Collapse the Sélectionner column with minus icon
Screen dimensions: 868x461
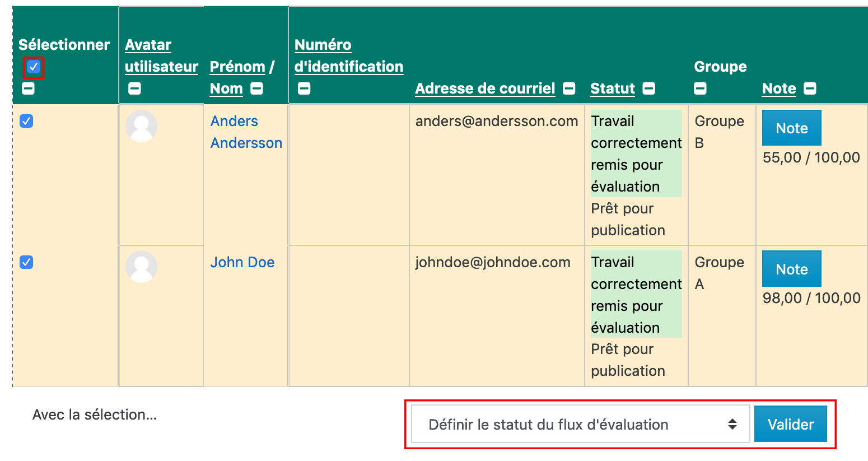[x=28, y=89]
